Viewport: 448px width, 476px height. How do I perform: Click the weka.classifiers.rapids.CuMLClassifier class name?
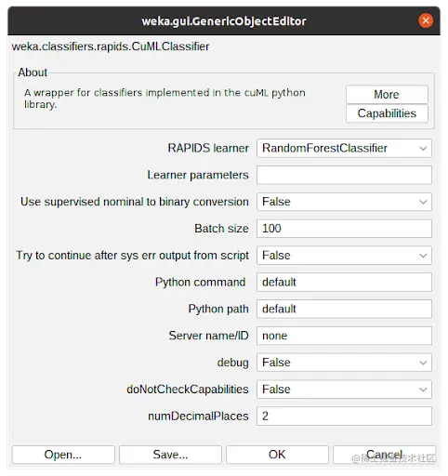pos(111,46)
